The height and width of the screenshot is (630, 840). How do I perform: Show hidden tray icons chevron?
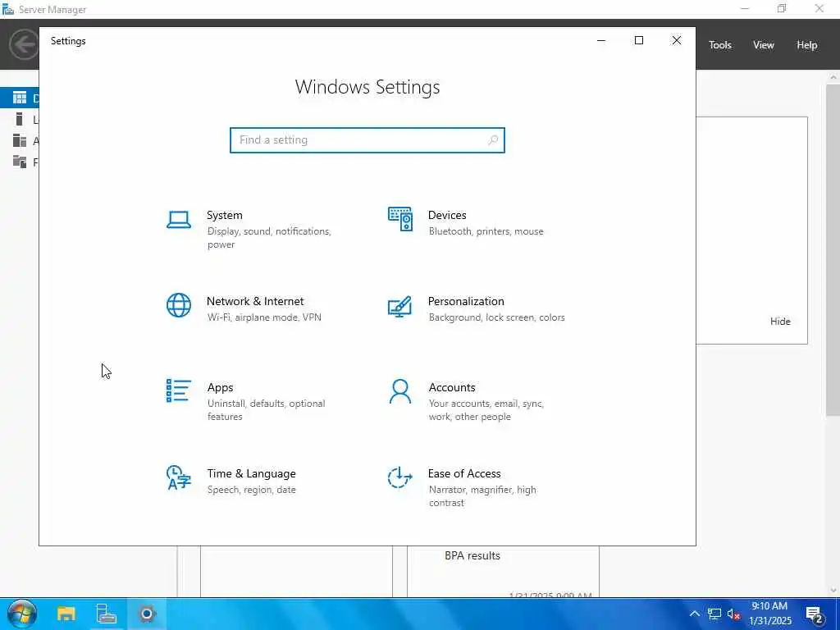click(x=695, y=614)
